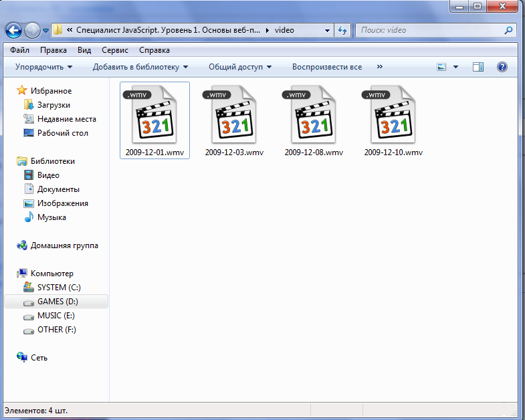Click the file name 2009-12-08.wmv

tap(314, 152)
